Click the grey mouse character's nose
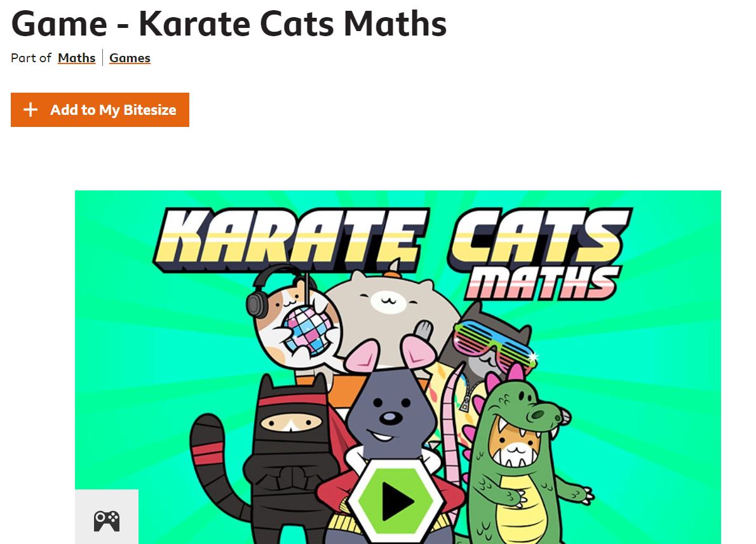The width and height of the screenshot is (756, 544). point(391,417)
